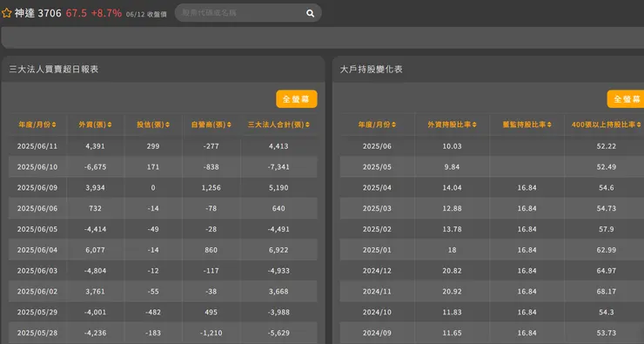Image resolution: width=644 pixels, height=344 pixels.
Task: Click the 三大法人合計 value 5,190
Action: pos(278,188)
